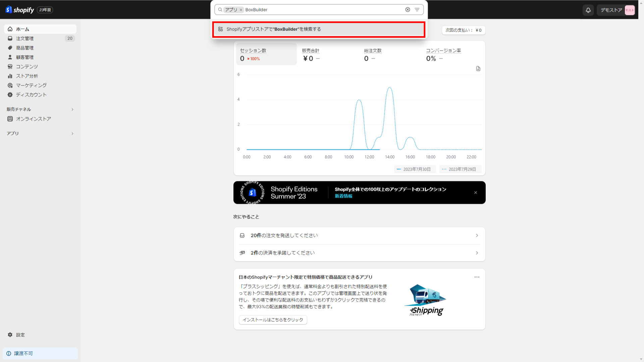The width and height of the screenshot is (644, 362).
Task: Go to 注文管理 menu
Action: tap(25, 39)
